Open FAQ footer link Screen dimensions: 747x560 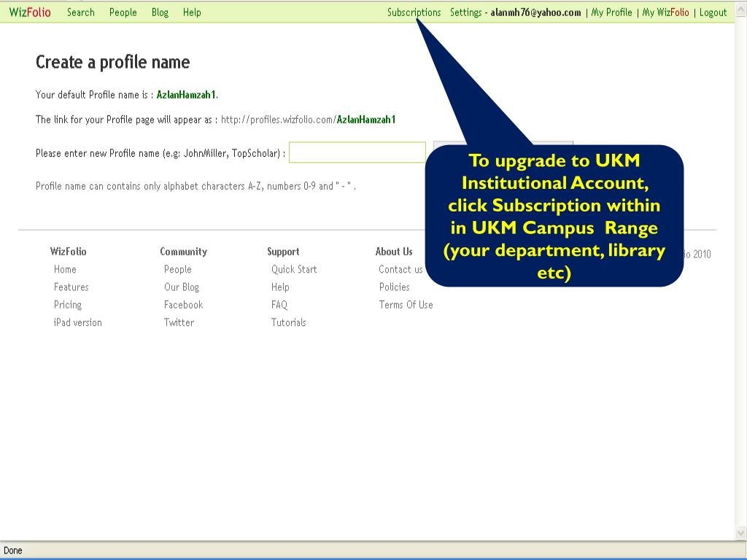(279, 305)
